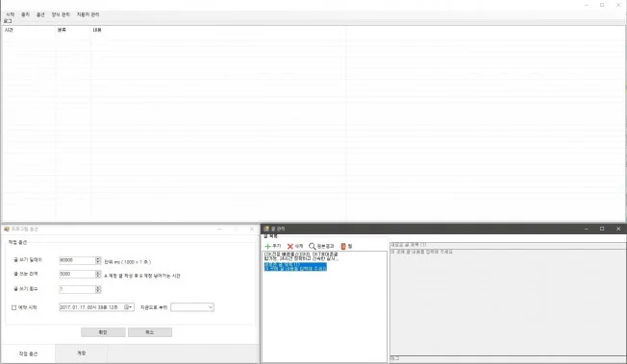Click the 프로그램 옵션 window title icon

pos(7,229)
